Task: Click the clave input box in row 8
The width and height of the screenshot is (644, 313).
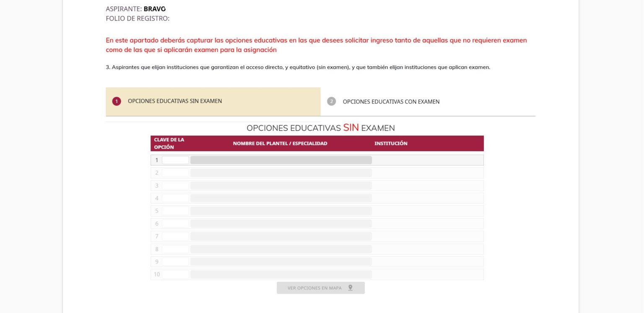Action: tap(176, 248)
